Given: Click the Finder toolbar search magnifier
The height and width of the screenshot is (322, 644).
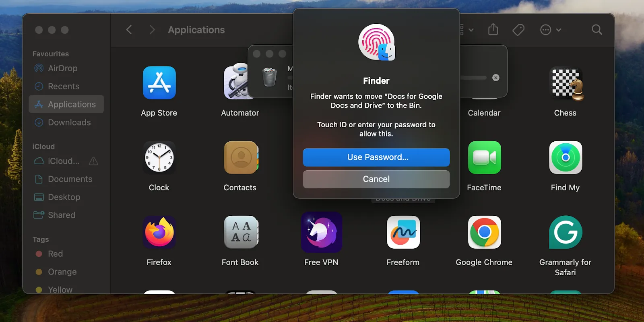Looking at the screenshot, I should click(597, 30).
